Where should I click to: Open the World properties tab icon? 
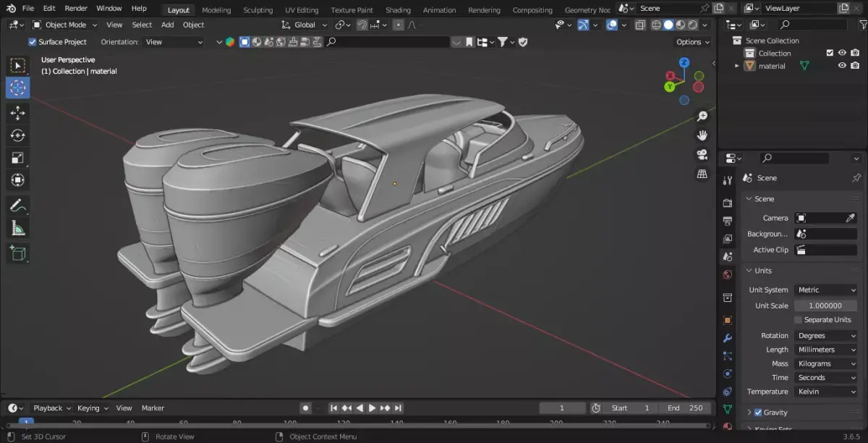click(728, 275)
